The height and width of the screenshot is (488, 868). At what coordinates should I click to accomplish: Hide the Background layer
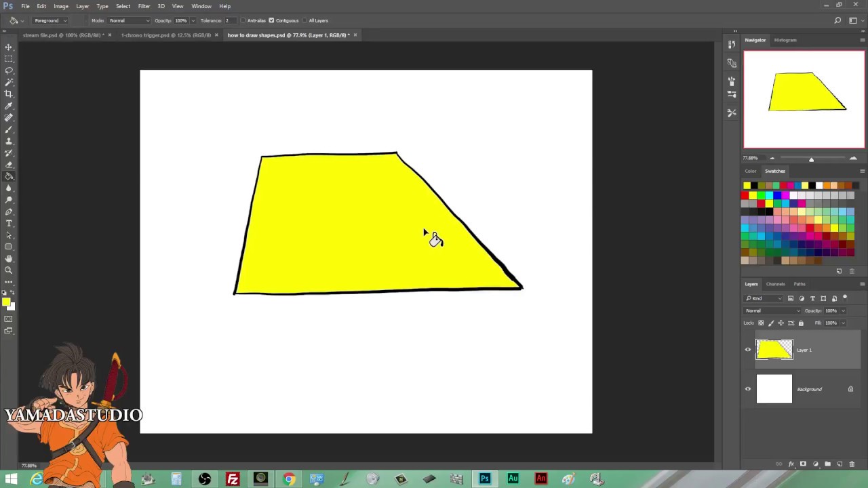coord(748,388)
